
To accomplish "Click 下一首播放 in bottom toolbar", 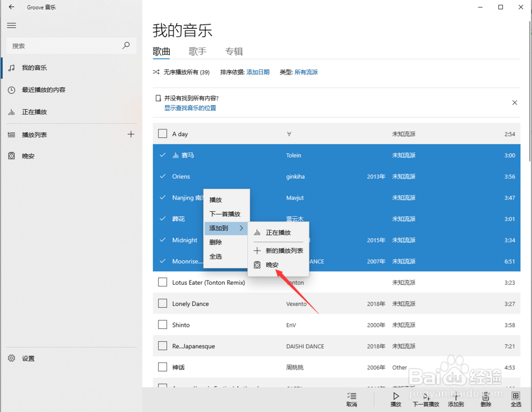I will tap(426, 399).
